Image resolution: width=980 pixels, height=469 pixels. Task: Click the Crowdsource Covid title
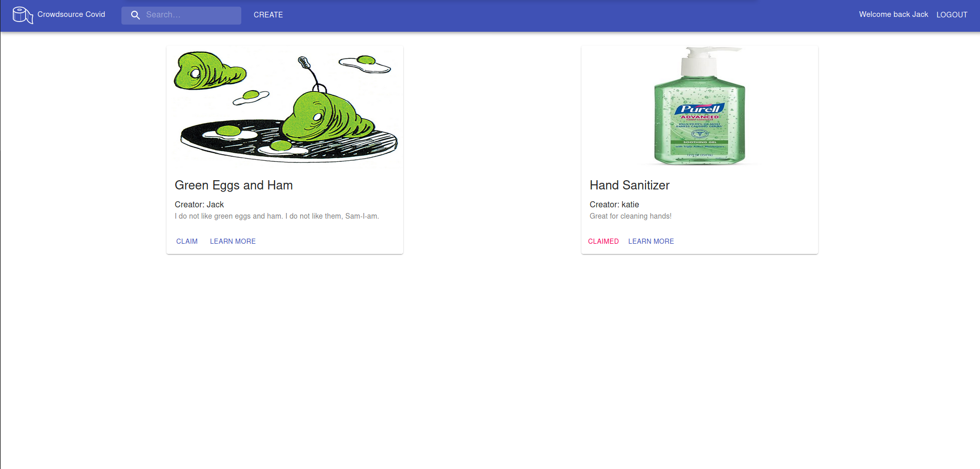pyautogui.click(x=71, y=14)
